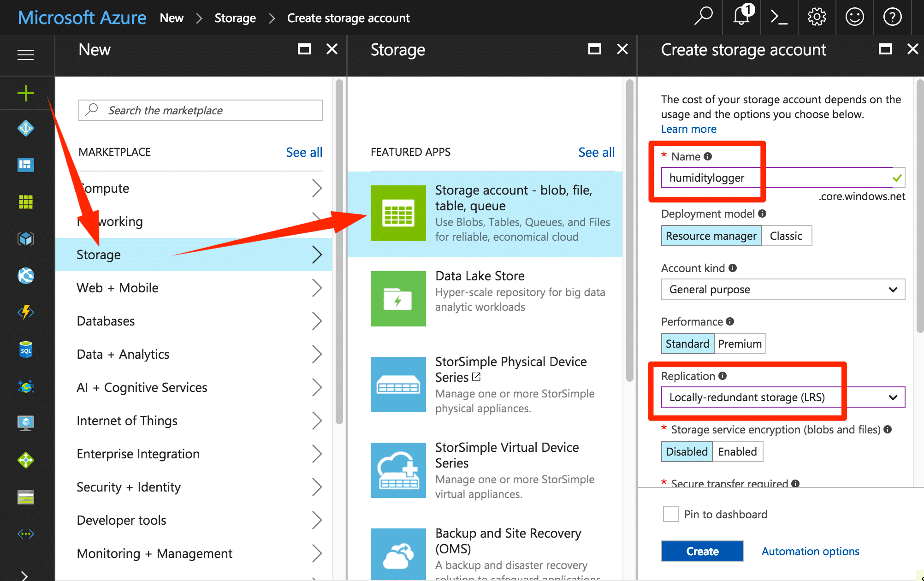
Task: Click StorSimple Virtual Device Series icon
Action: tap(398, 470)
